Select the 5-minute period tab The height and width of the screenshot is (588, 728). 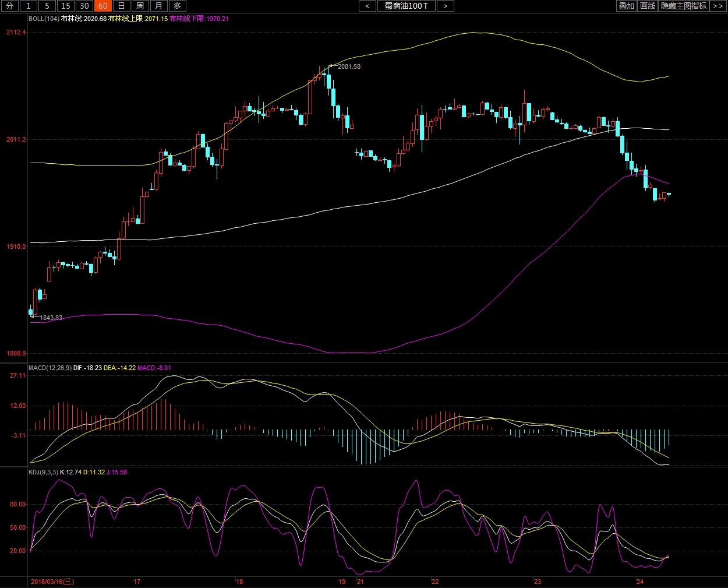pyautogui.click(x=47, y=6)
